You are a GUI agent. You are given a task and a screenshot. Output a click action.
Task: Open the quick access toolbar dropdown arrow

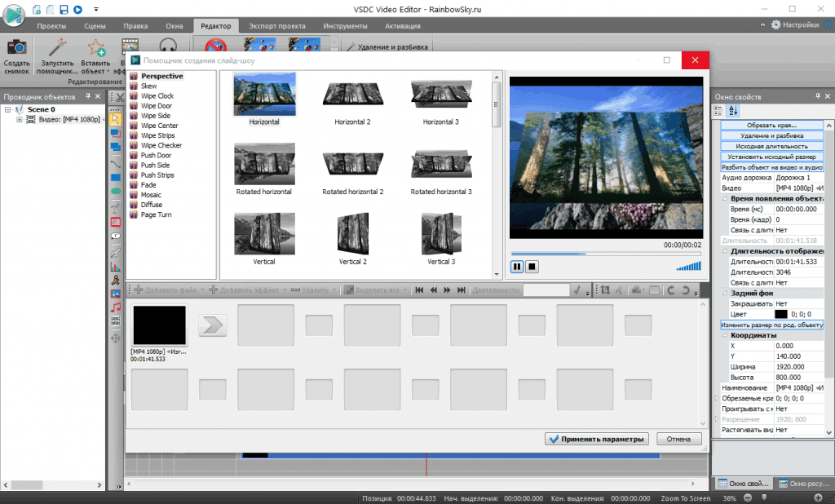[96, 9]
